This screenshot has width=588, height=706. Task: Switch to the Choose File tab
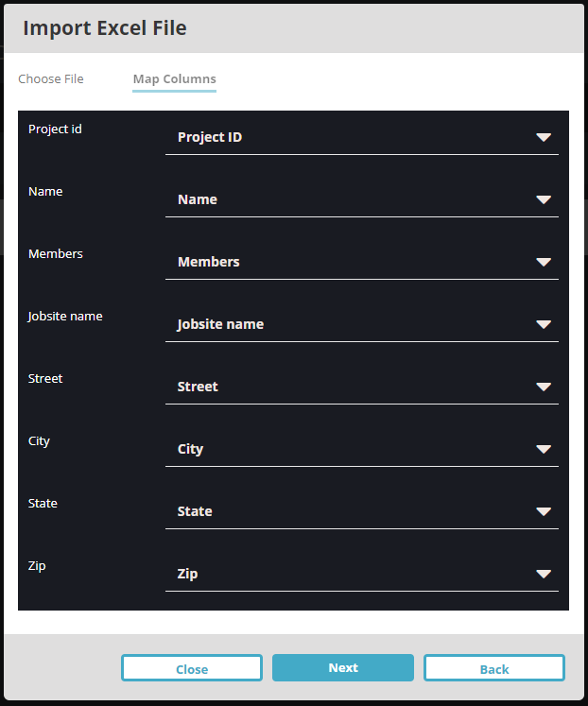(x=51, y=79)
